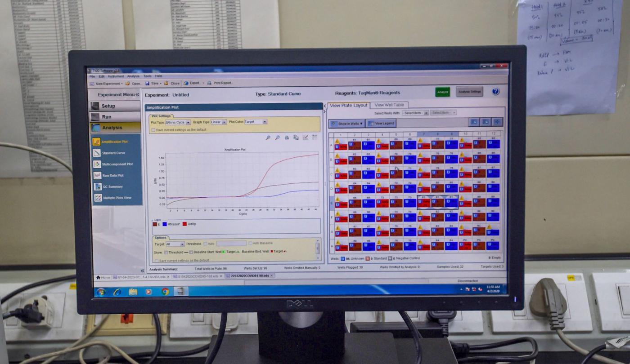Viewport: 630px width, 364px height.
Task: Open Analysis Settings
Action: 469,92
